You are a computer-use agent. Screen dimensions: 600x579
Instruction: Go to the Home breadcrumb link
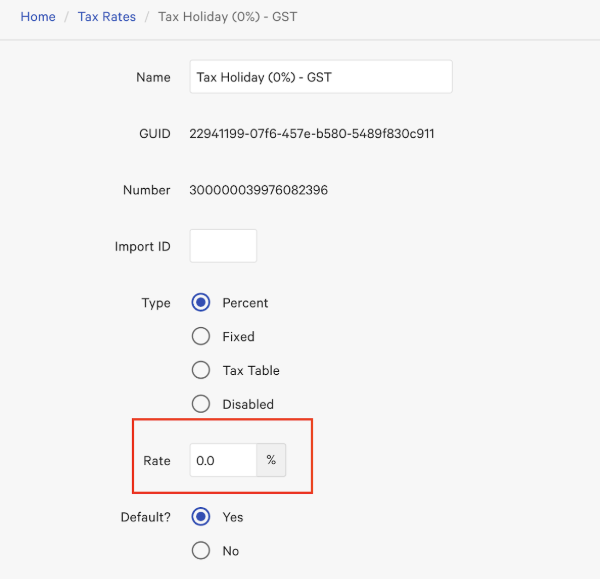pyautogui.click(x=38, y=17)
